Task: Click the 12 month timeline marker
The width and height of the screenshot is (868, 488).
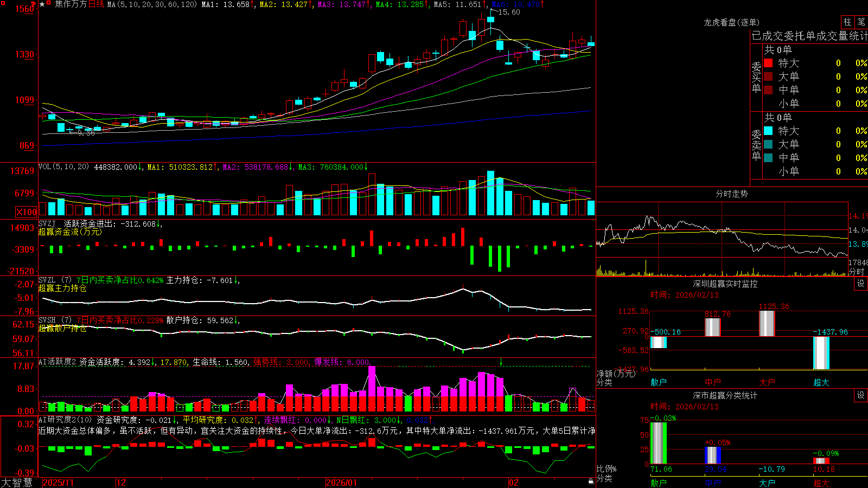Action: (x=121, y=483)
